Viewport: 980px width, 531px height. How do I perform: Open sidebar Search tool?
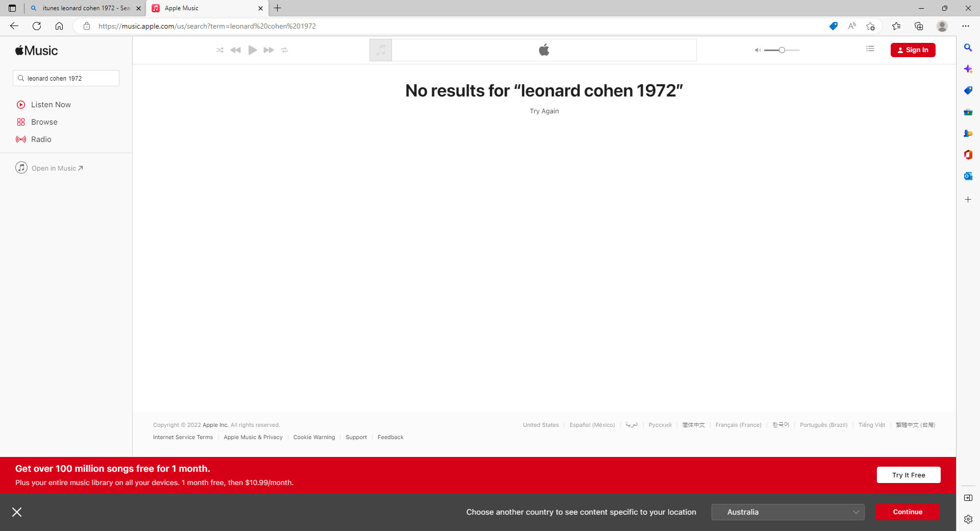(x=968, y=47)
